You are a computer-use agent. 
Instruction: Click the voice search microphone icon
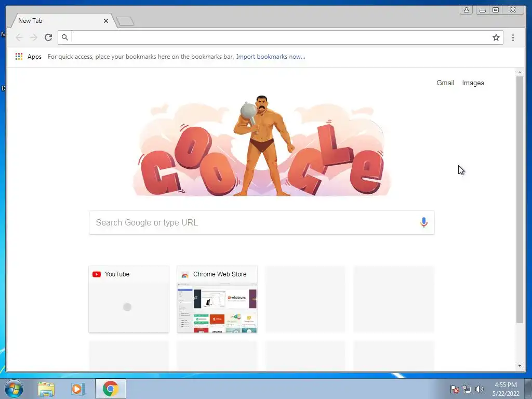pos(424,222)
